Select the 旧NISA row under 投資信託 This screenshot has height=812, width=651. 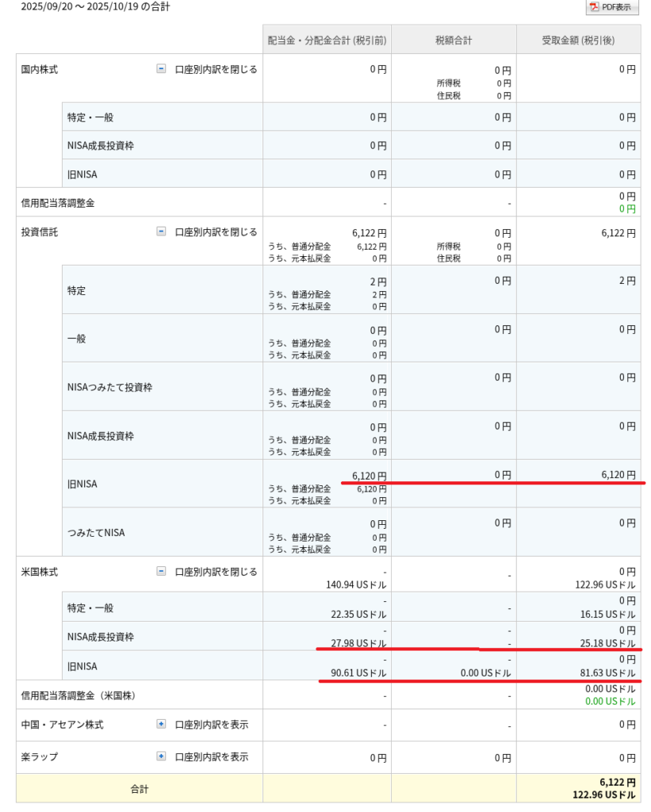[82, 483]
